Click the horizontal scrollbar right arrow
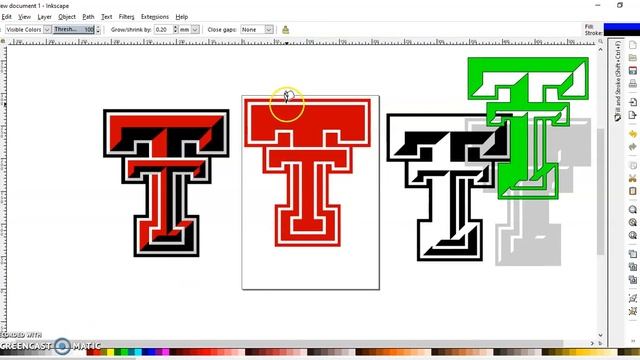The image size is (640, 360). tap(593, 344)
